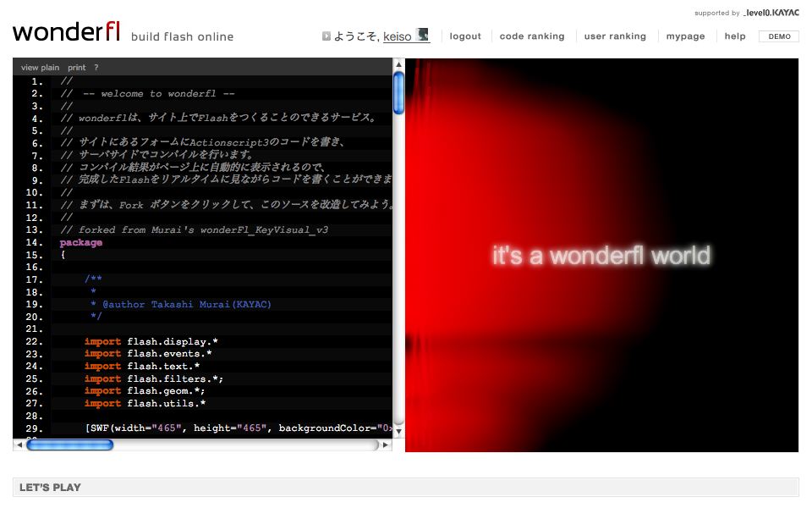Open the help page in the header
Screen dimensions: 812x508
735,36
